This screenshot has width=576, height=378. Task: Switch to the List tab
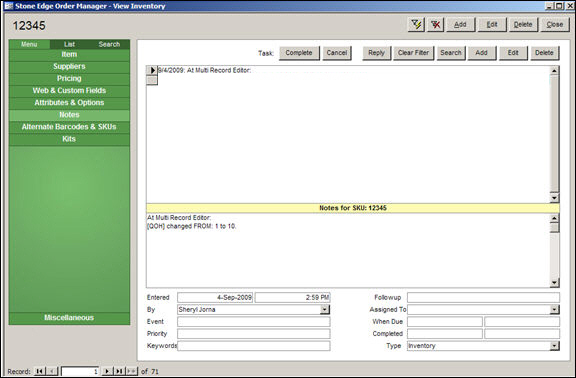pos(69,44)
